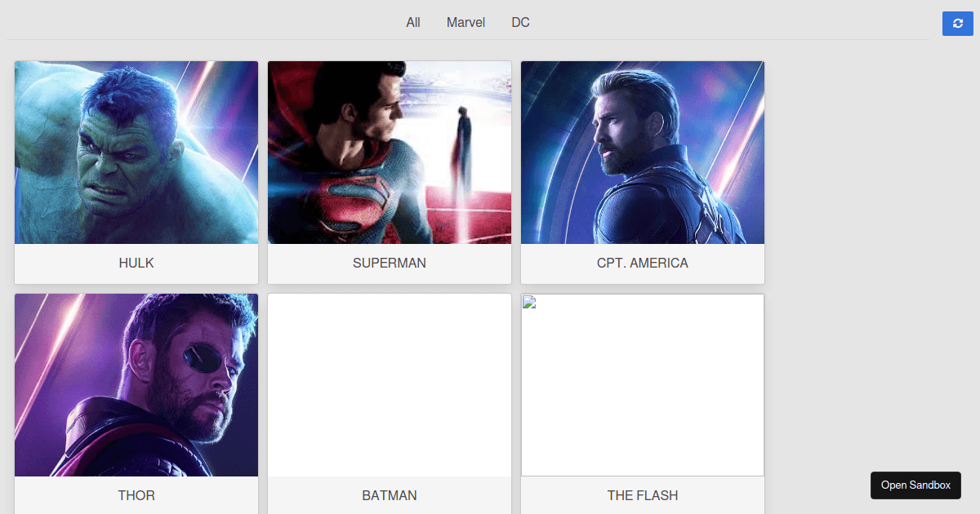Click the Captain America card image

[x=643, y=153]
